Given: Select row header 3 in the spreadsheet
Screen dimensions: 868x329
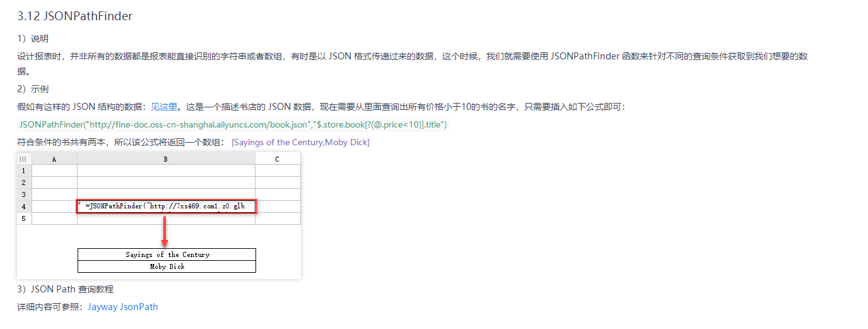Looking at the screenshot, I should click(24, 194).
